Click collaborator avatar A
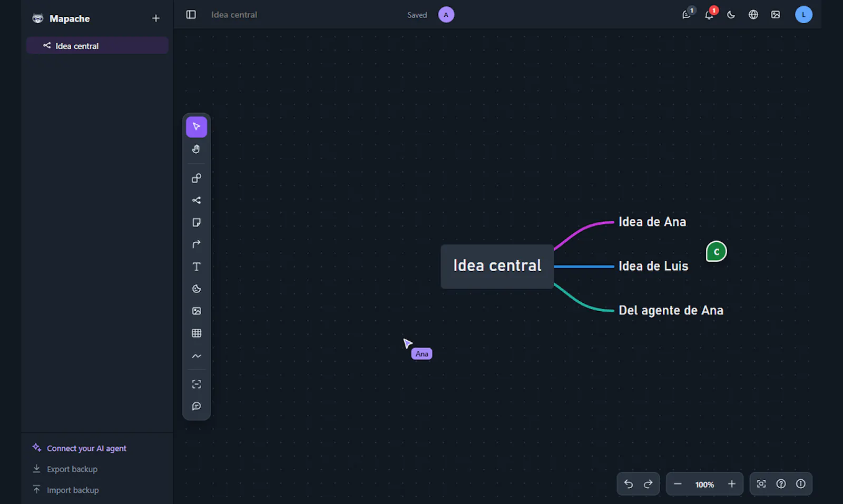 coord(446,15)
